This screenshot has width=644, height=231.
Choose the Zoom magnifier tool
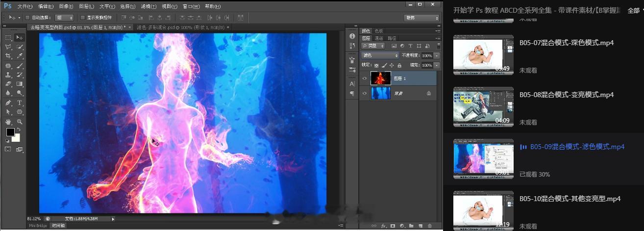point(20,122)
